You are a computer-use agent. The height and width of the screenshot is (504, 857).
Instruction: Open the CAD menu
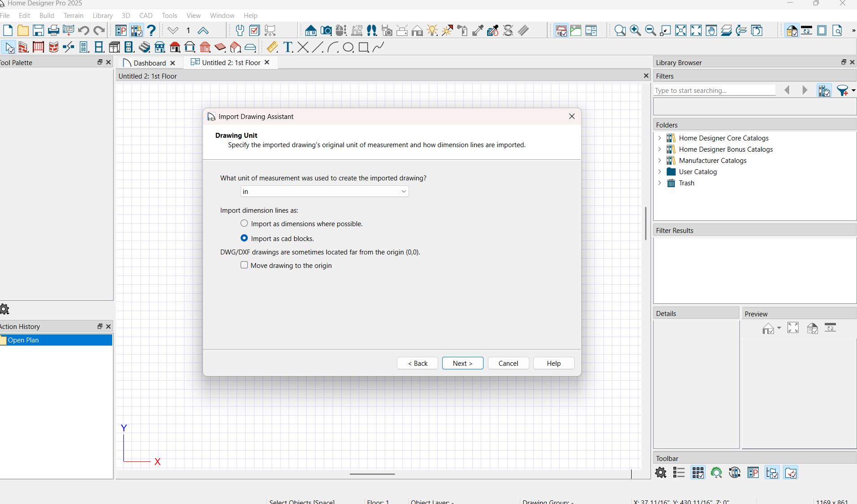point(145,16)
